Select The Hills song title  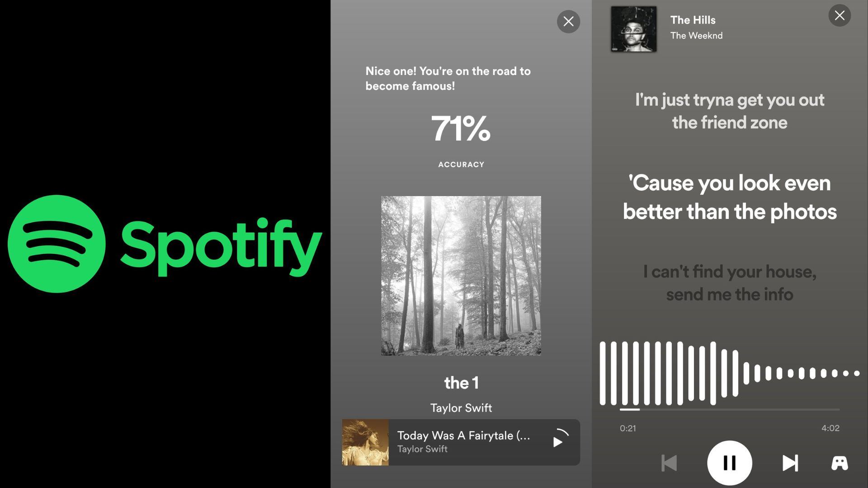[693, 20]
